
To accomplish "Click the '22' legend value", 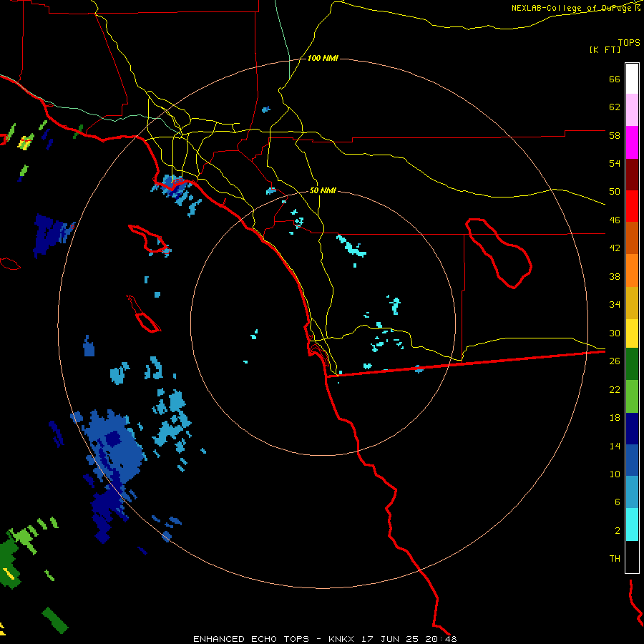I will 615,389.
